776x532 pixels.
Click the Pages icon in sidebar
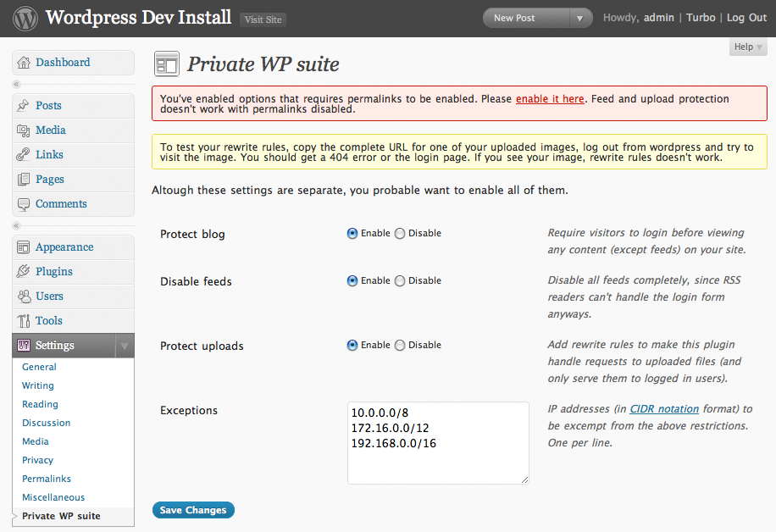(x=24, y=180)
